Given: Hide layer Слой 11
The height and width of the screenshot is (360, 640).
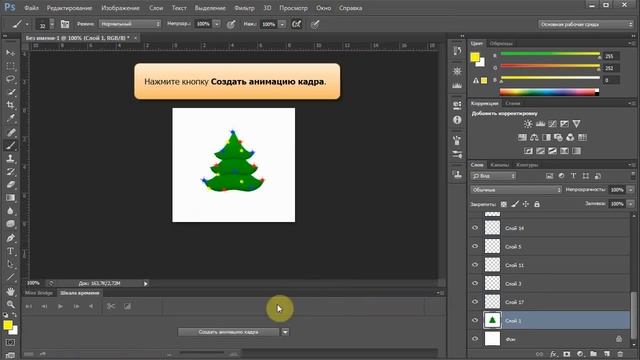Looking at the screenshot, I should click(x=475, y=264).
